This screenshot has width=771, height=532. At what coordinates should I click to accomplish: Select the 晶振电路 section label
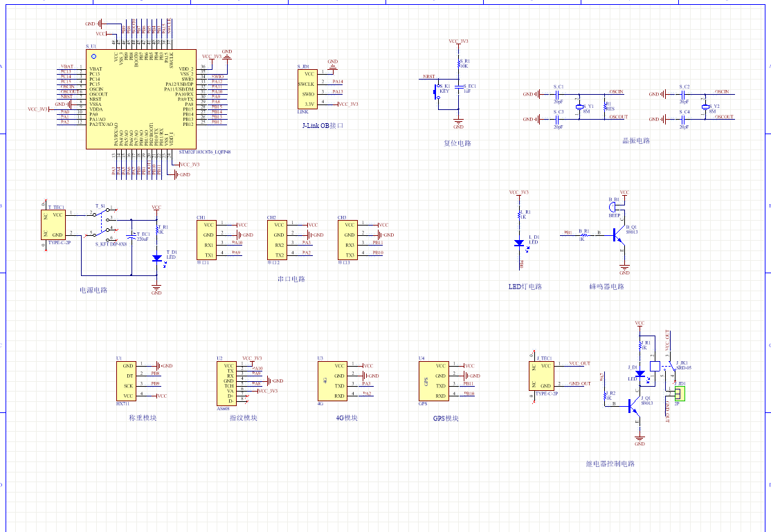[x=636, y=140]
